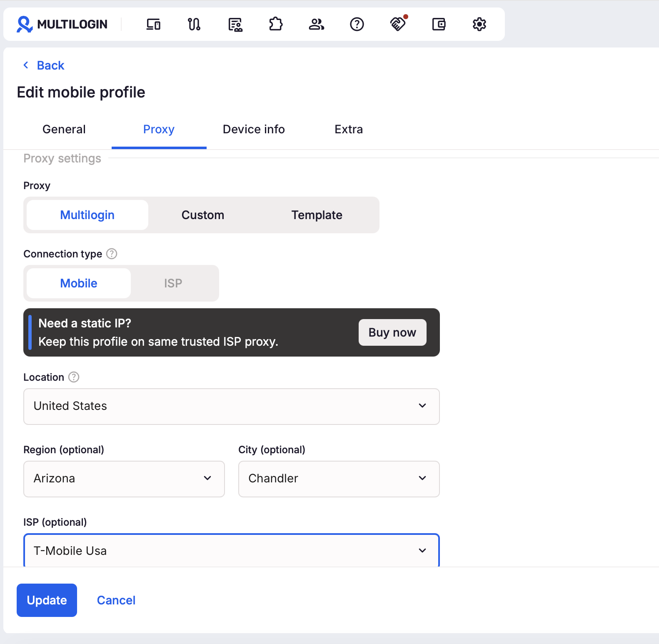
Task: Open the Extra tab
Action: click(349, 129)
